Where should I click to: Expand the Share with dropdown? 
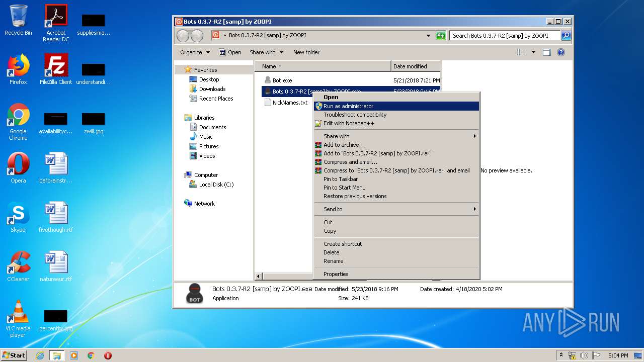(x=266, y=52)
